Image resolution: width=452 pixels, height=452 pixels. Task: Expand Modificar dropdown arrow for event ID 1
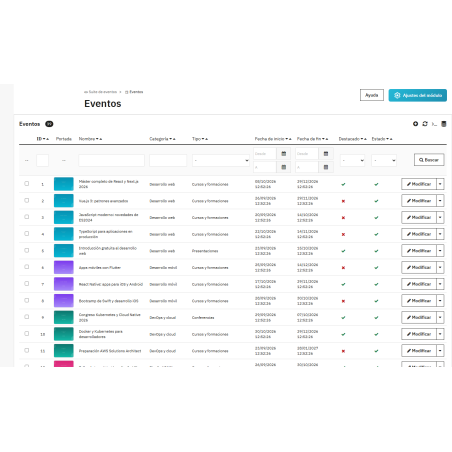(440, 184)
